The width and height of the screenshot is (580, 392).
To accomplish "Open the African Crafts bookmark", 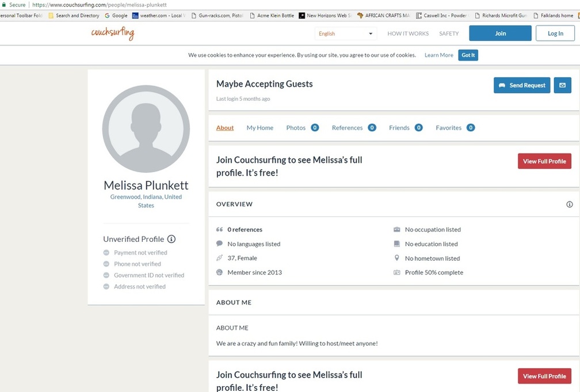I will click(x=384, y=16).
